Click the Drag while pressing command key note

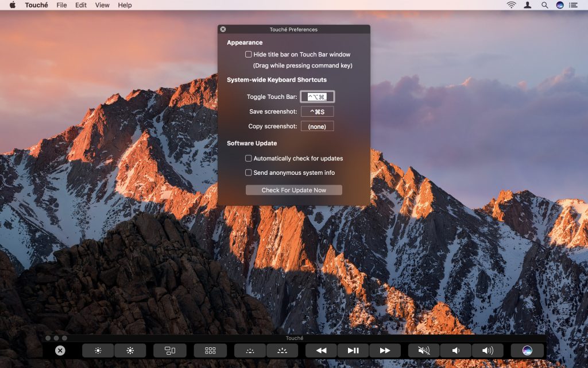[303, 66]
